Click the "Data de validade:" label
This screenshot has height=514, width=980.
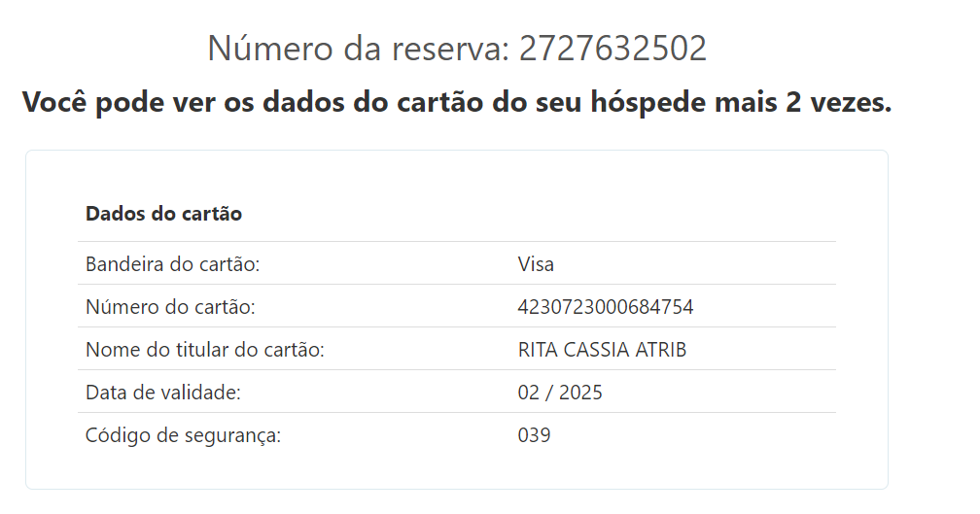coord(162,393)
